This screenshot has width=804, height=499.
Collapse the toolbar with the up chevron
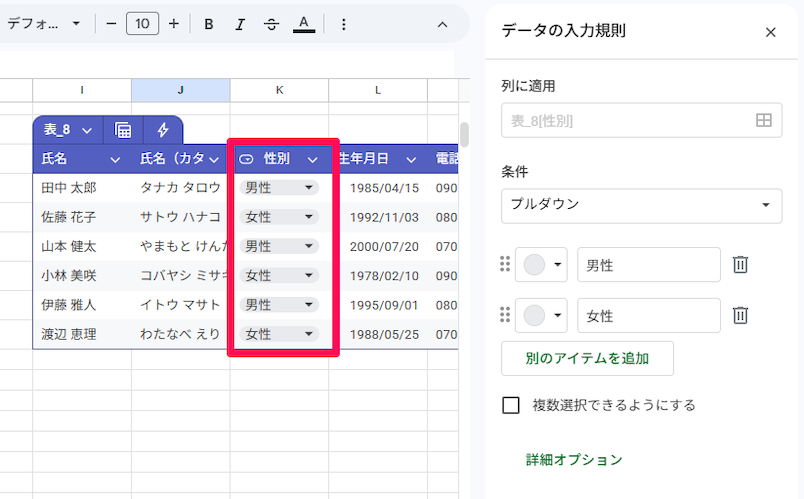coord(442,25)
